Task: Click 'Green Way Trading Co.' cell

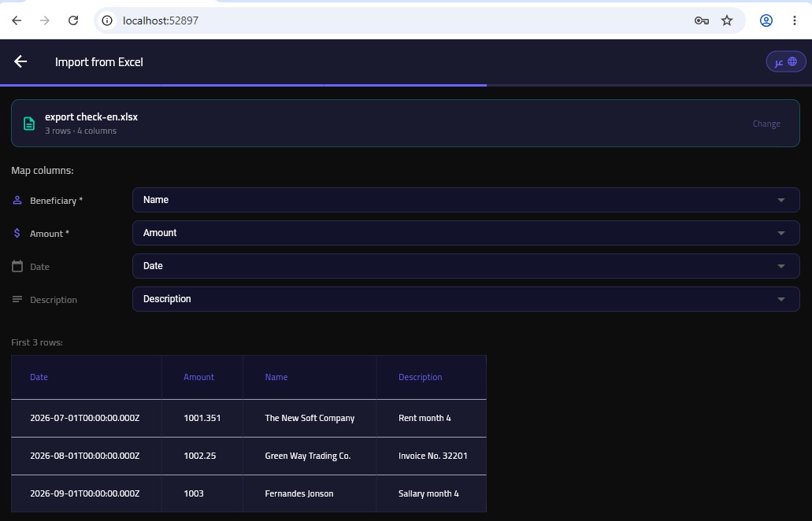Action: pyautogui.click(x=308, y=456)
